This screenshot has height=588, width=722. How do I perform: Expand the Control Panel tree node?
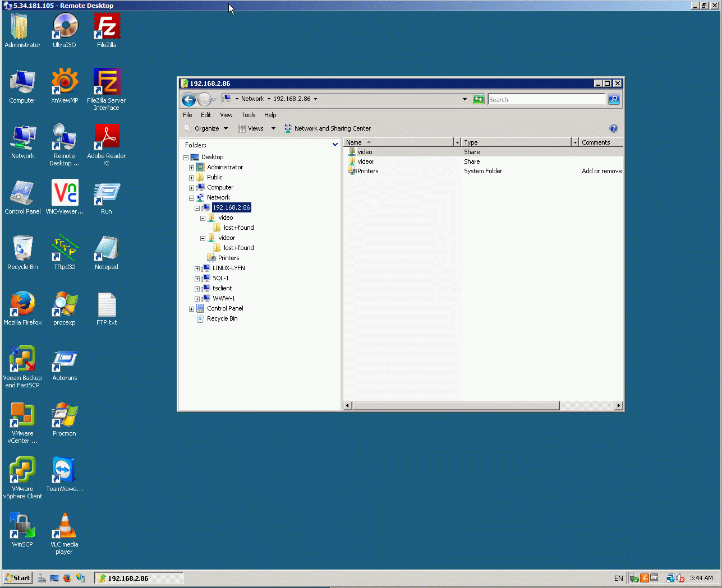(x=191, y=309)
